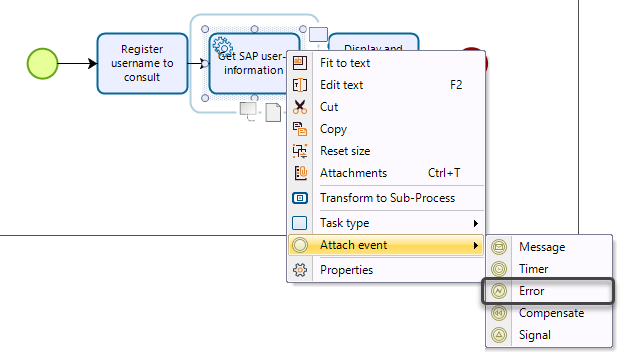Select Transform to Sub-Process

pos(386,198)
